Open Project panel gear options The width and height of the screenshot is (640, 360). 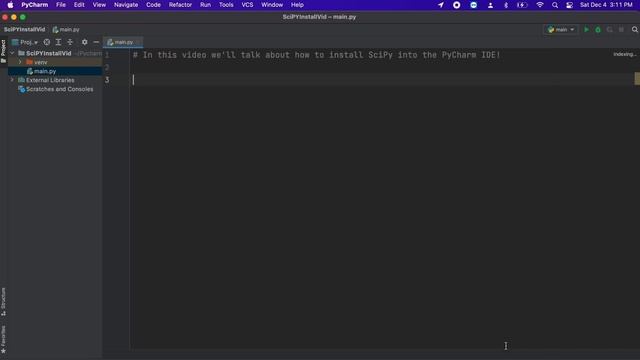coord(84,42)
